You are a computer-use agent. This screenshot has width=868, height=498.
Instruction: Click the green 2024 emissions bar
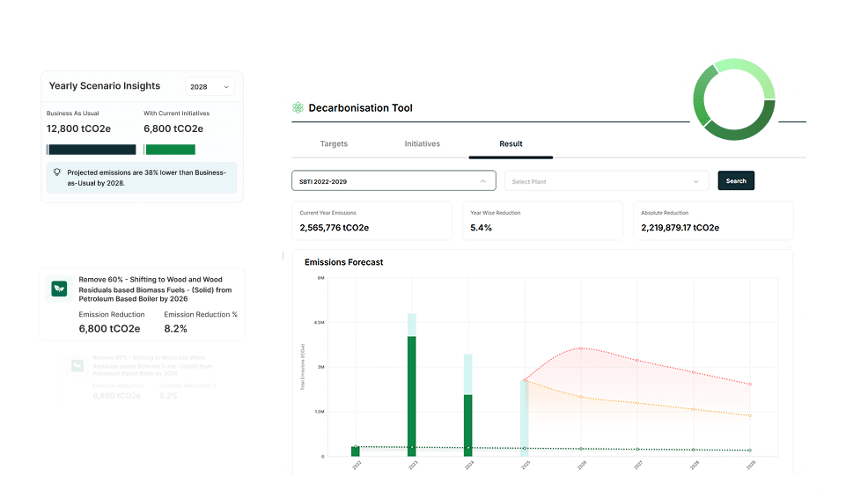click(467, 426)
